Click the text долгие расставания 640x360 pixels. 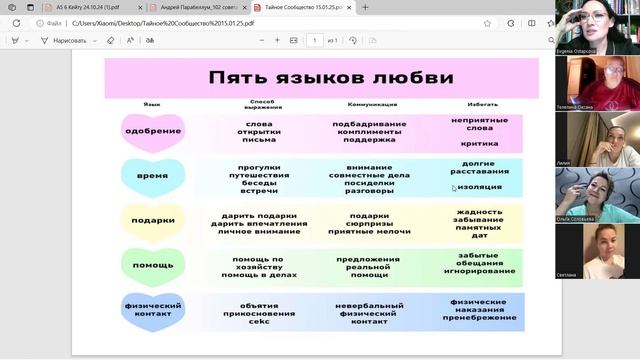[480, 167]
